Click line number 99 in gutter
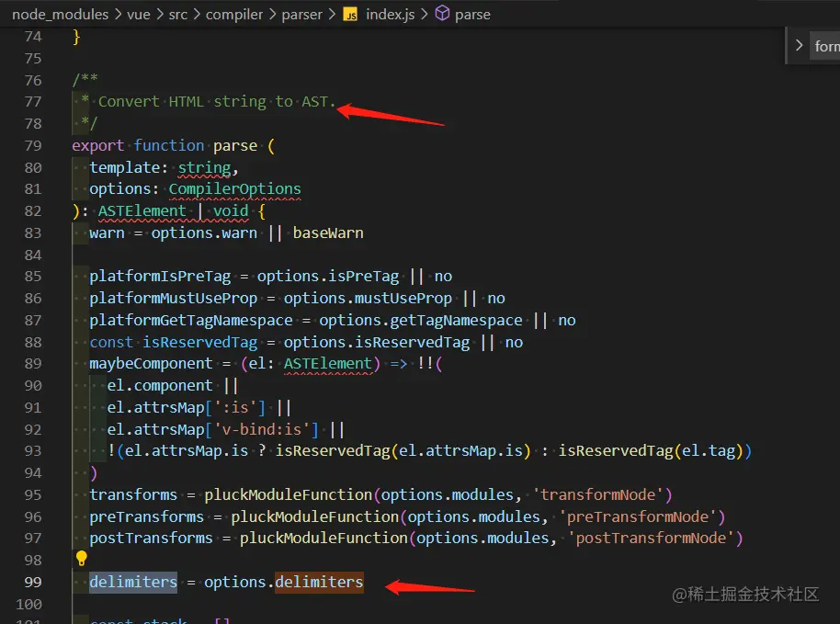840x624 pixels. (33, 583)
